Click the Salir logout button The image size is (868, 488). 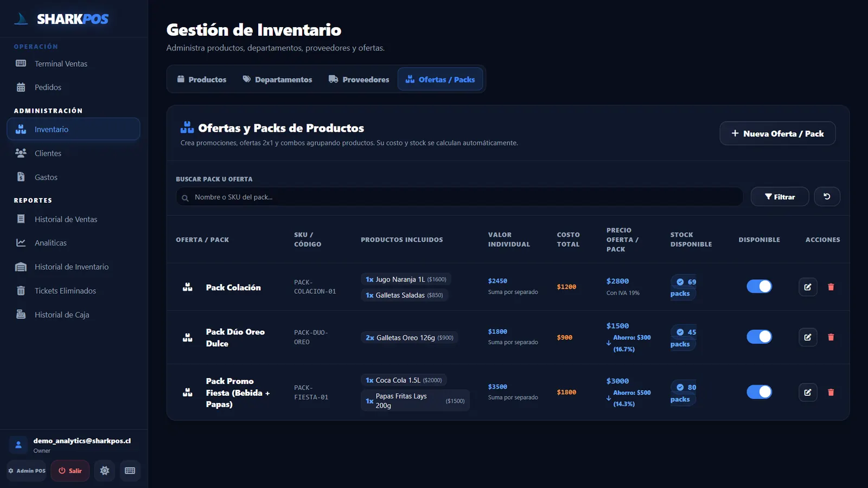click(70, 471)
